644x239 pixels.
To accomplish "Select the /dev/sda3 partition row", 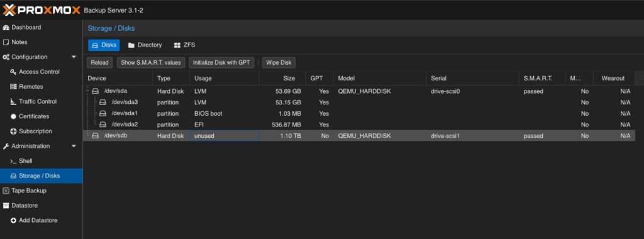I will [359, 103].
